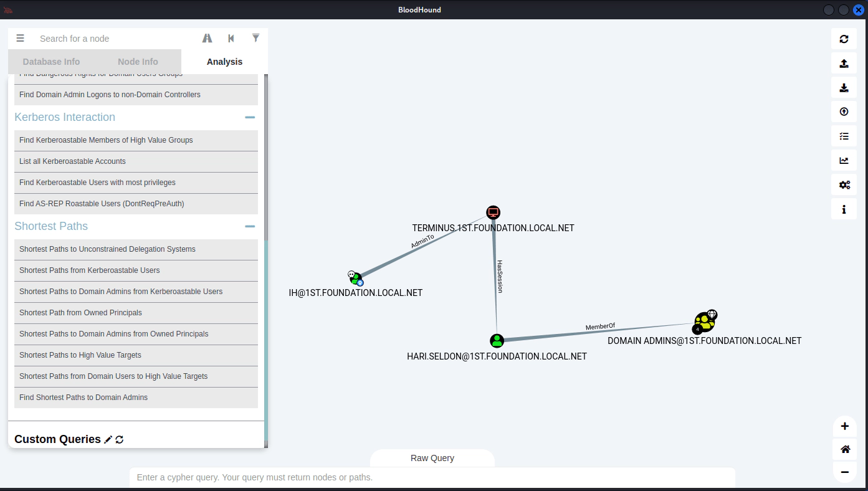
Task: Edit custom queries with pencil icon
Action: tap(108, 439)
